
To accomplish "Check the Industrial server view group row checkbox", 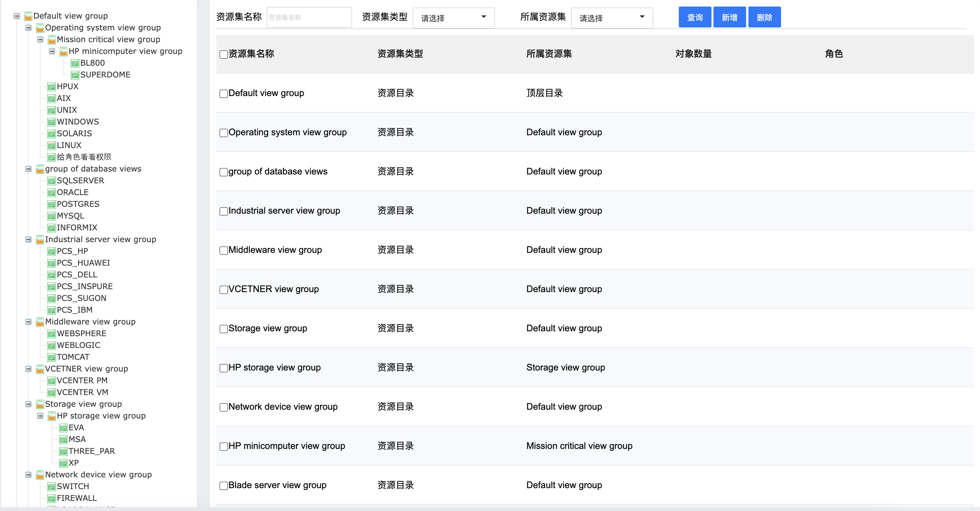I will 224,211.
